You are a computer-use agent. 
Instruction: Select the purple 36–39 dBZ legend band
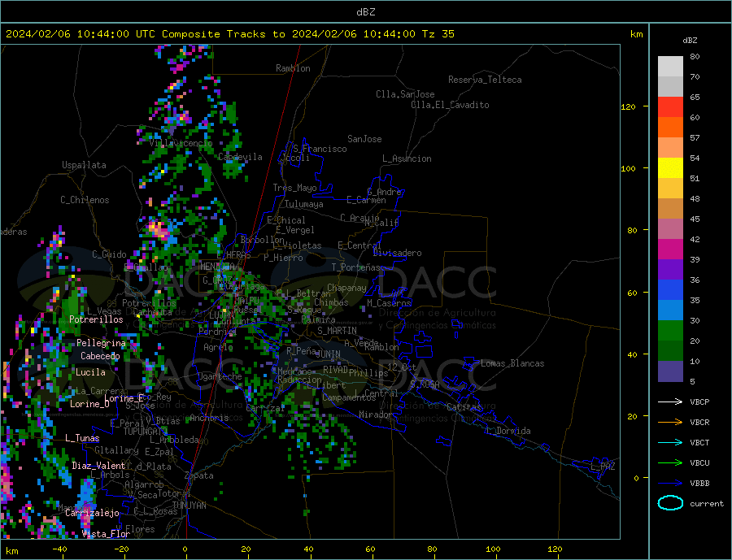click(x=670, y=270)
